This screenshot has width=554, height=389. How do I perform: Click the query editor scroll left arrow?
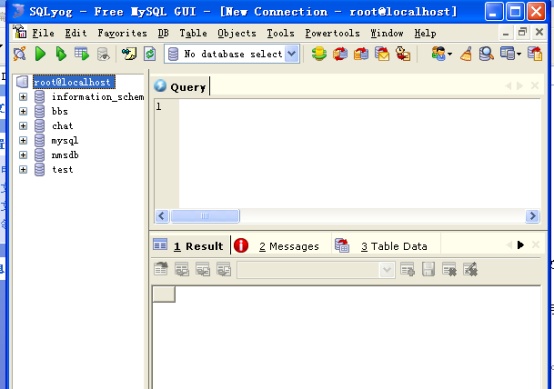pyautogui.click(x=162, y=216)
